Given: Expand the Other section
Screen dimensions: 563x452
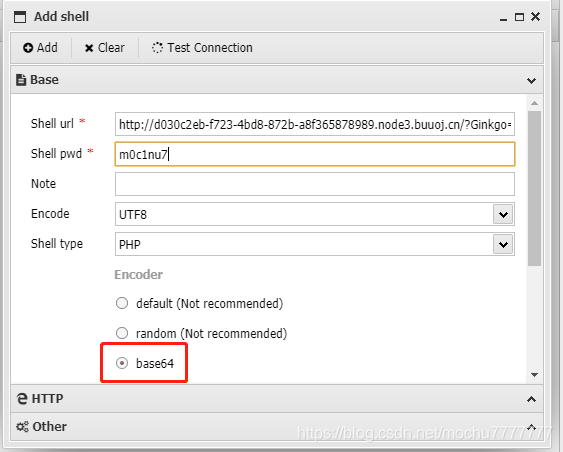Looking at the screenshot, I should point(531,427).
